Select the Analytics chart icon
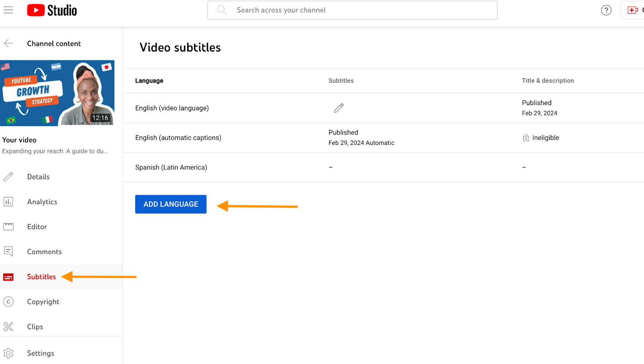This screenshot has height=364, width=644. click(8, 201)
